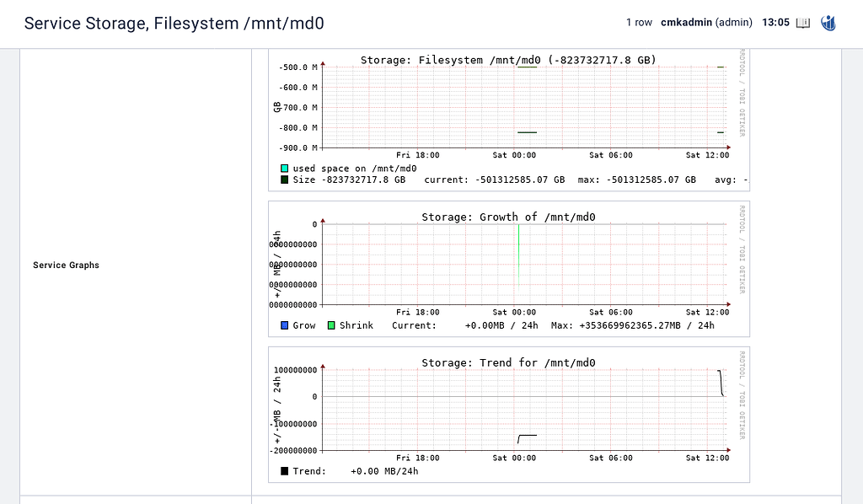The image size is (863, 504).
Task: Click the Sat 00:00 axis label on Trend graph
Action: 514,458
